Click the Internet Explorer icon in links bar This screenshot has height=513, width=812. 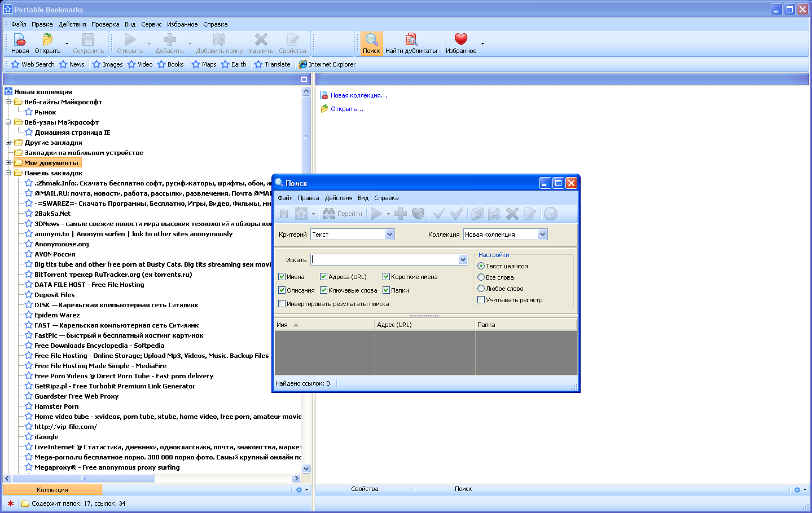303,64
